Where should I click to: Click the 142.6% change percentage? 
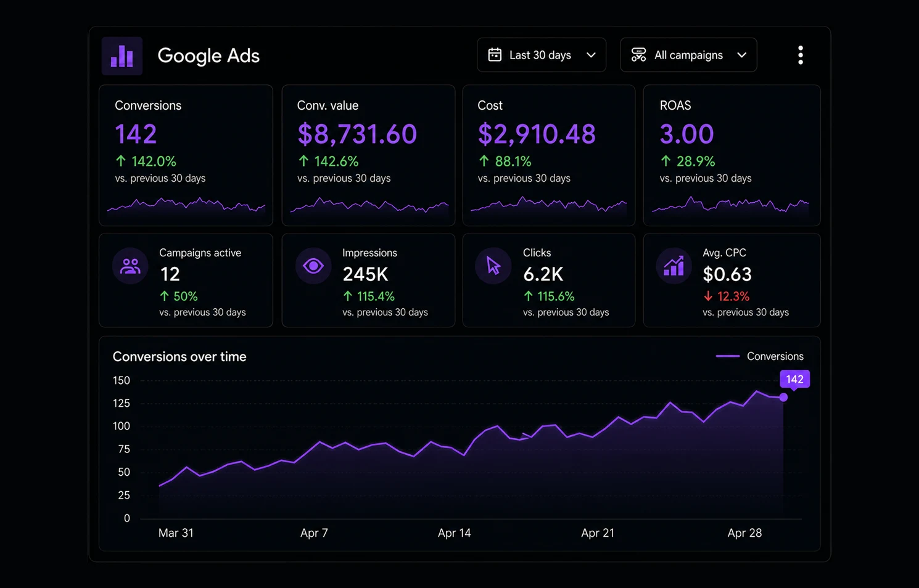[x=336, y=161]
